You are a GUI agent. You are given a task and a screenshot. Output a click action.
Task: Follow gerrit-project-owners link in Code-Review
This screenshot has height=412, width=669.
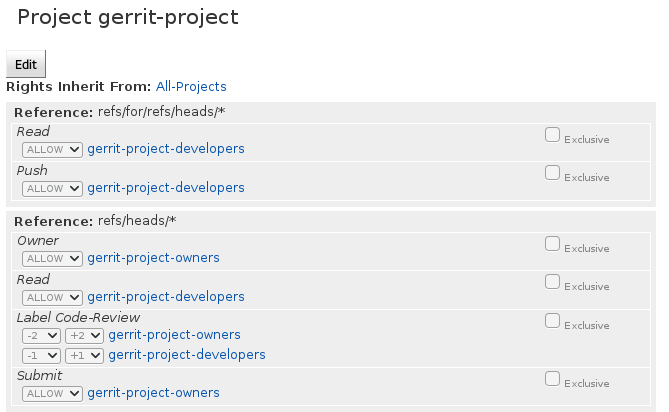tap(175, 335)
